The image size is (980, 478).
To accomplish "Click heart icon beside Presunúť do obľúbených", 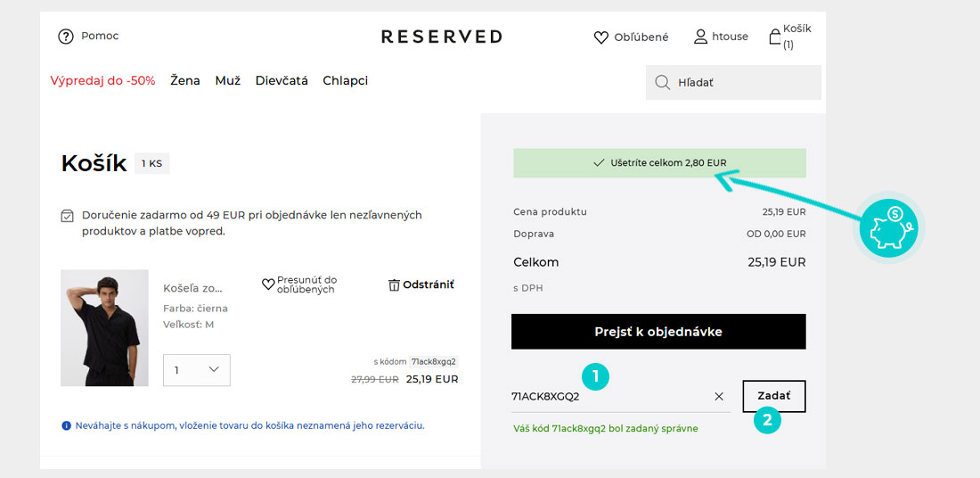I will [x=268, y=284].
